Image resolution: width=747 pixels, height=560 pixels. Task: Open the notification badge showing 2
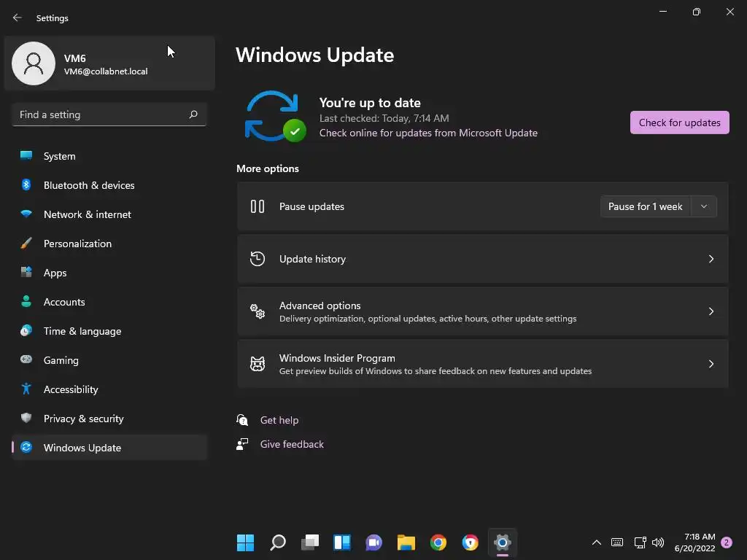point(727,542)
